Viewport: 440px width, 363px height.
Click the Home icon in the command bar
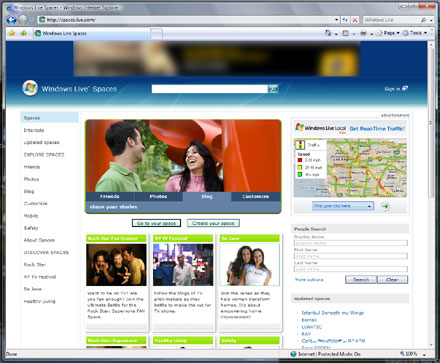coord(328,33)
